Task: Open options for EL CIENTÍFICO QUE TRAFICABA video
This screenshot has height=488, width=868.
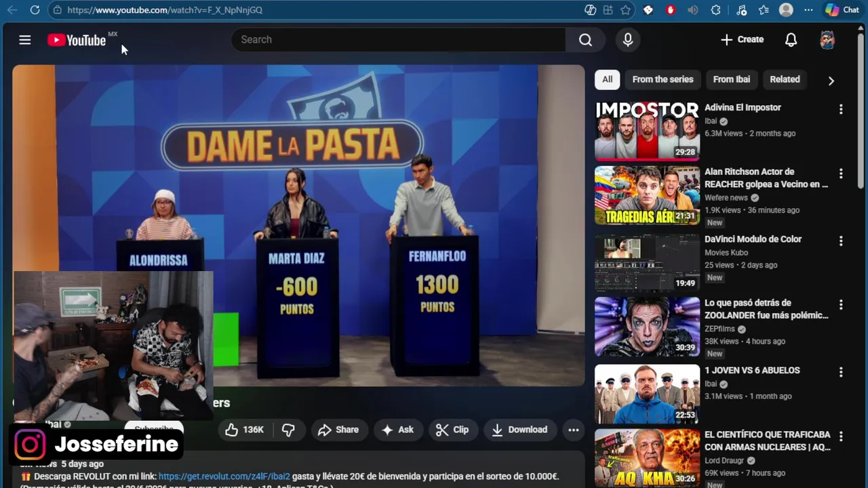Action: click(841, 436)
